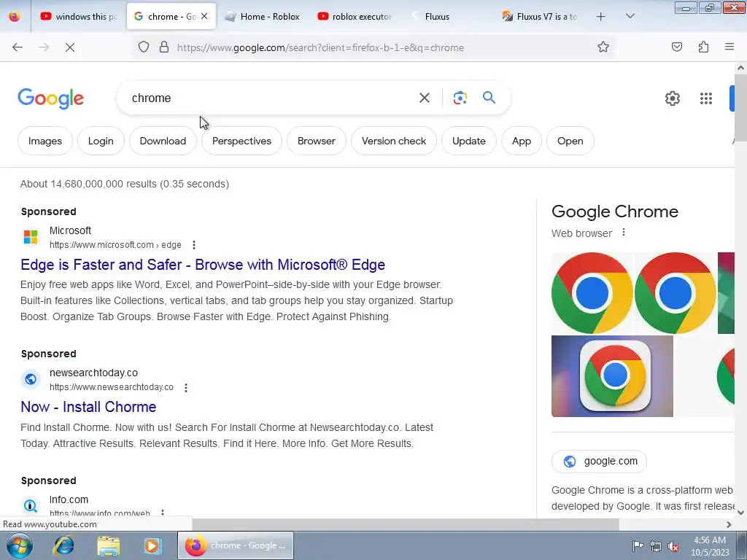Image resolution: width=747 pixels, height=560 pixels.
Task: Open Now - Install Chorme link
Action: point(88,407)
